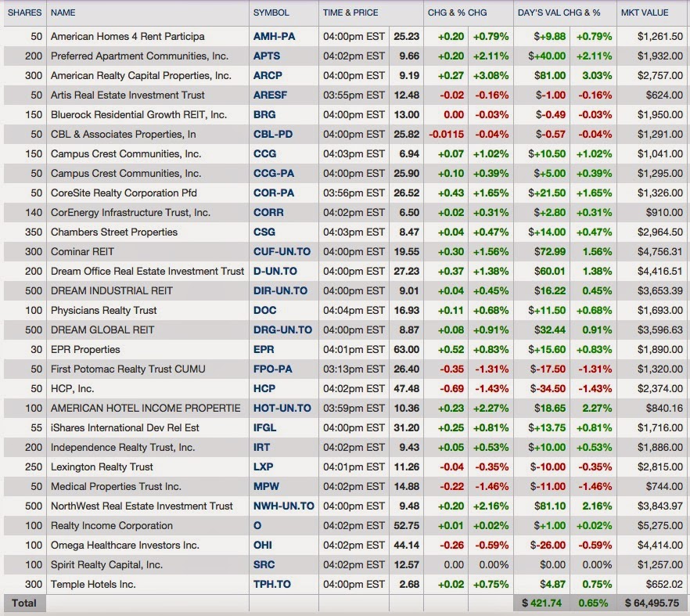Sort the table by NAME column header

pyautogui.click(x=62, y=13)
